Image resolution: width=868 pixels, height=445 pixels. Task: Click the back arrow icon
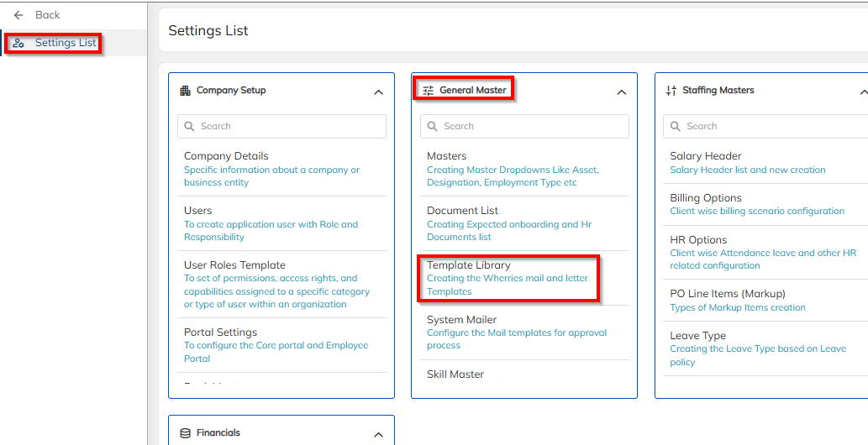tap(18, 15)
